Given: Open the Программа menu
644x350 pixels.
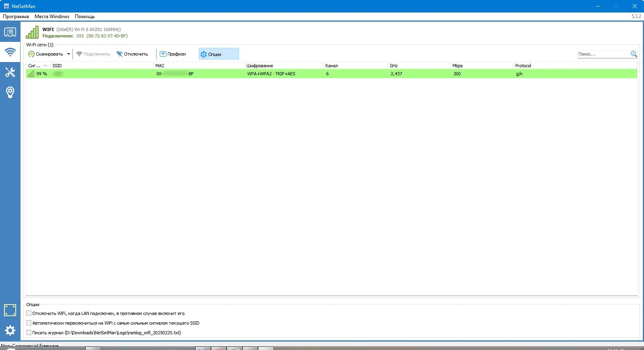Looking at the screenshot, I should (16, 17).
